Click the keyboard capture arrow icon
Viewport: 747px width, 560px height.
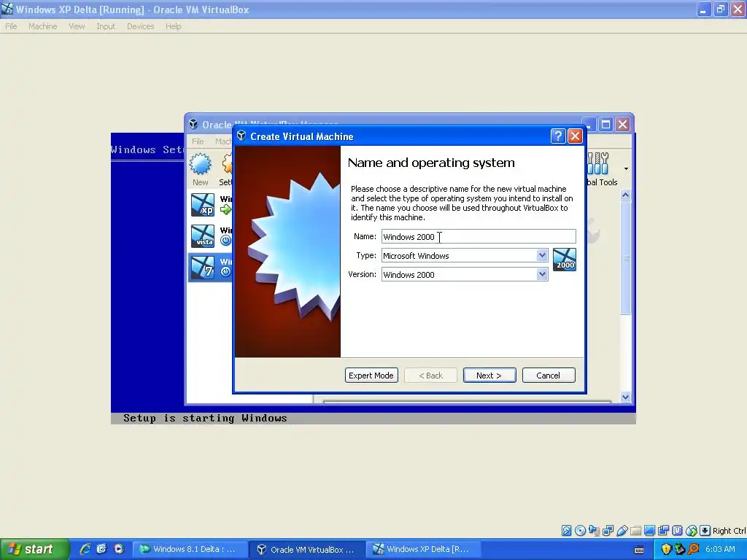705,531
